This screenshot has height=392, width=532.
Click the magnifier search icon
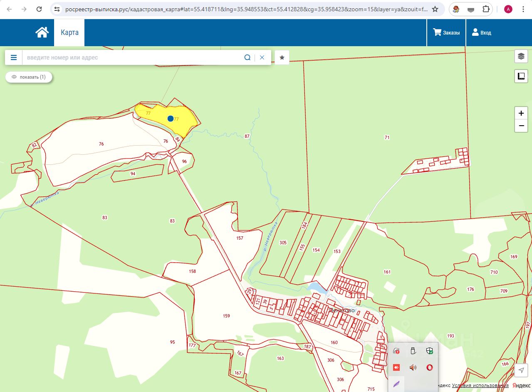point(247,57)
